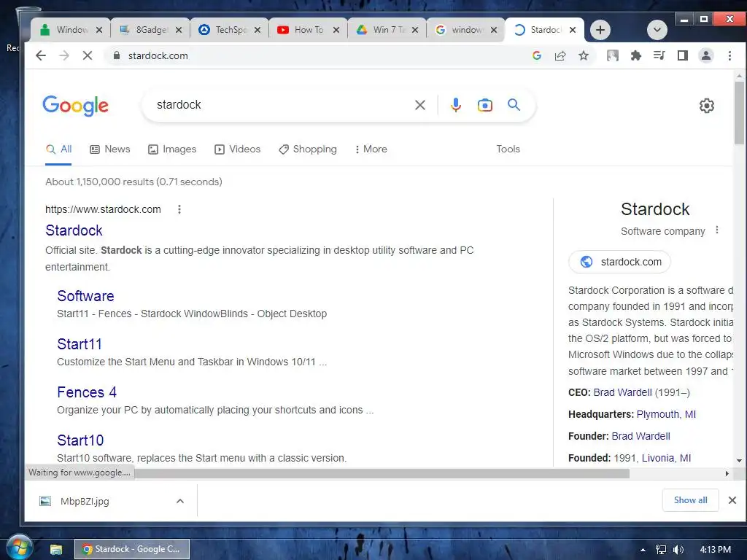
Task: Switch to the Google windows search tab
Action: 466,30
